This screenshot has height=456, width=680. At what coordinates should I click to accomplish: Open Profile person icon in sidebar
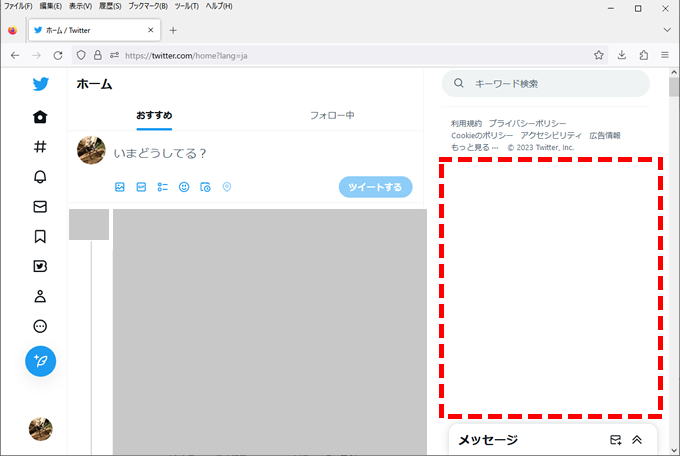[x=40, y=296]
